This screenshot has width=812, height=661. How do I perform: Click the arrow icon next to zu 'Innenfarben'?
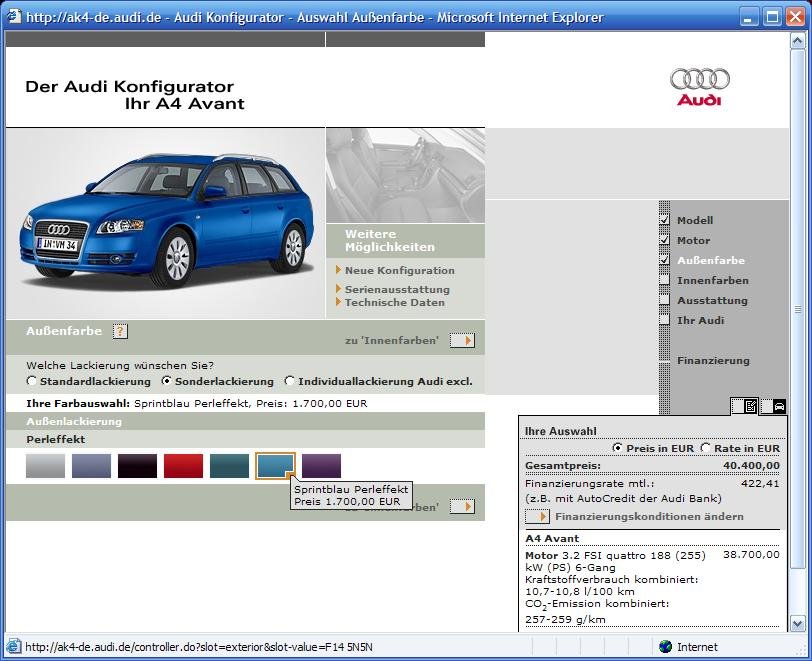462,340
